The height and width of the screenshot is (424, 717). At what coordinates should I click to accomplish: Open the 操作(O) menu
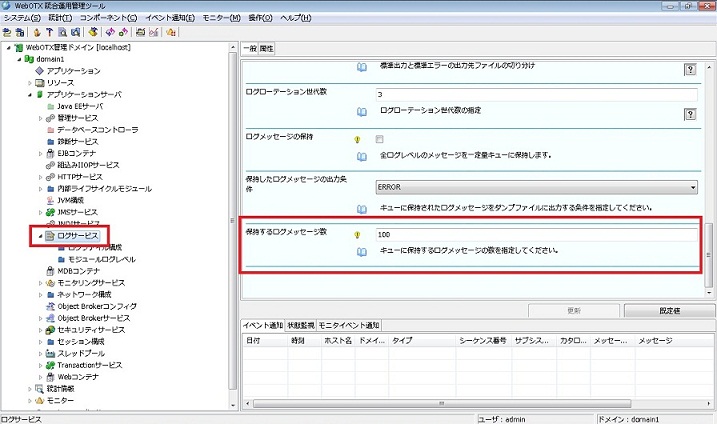point(261,18)
